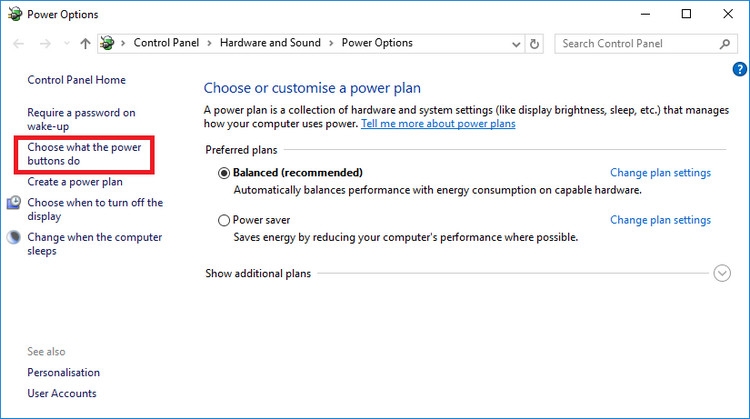The height and width of the screenshot is (419, 750).
Task: Click the moon icon beside sleep settings
Action: pos(14,238)
